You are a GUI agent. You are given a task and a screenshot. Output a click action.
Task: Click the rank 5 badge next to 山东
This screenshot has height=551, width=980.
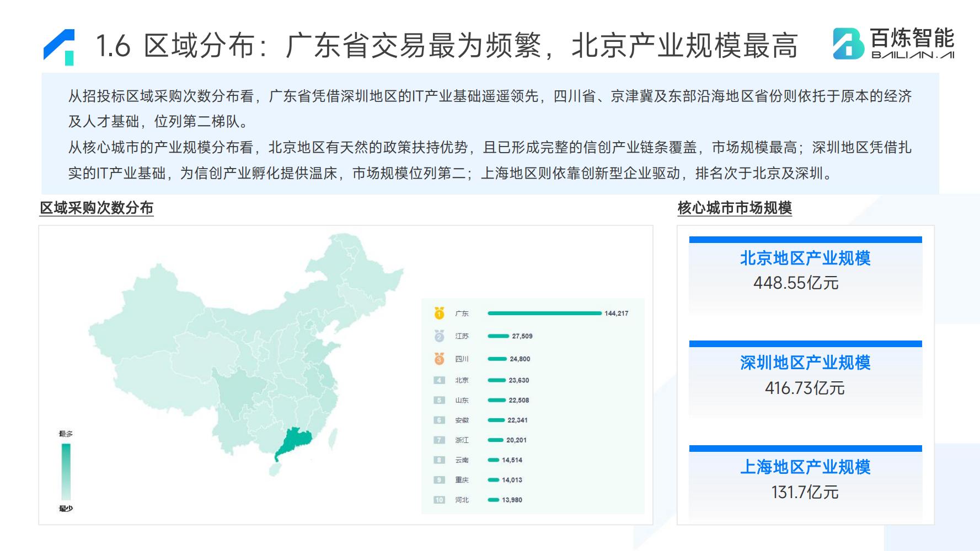439,400
